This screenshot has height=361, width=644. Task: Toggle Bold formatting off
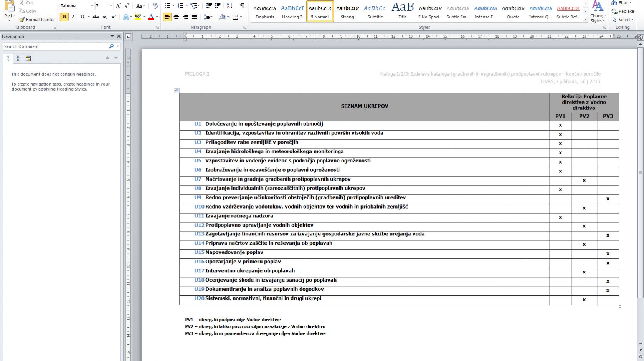64,17
